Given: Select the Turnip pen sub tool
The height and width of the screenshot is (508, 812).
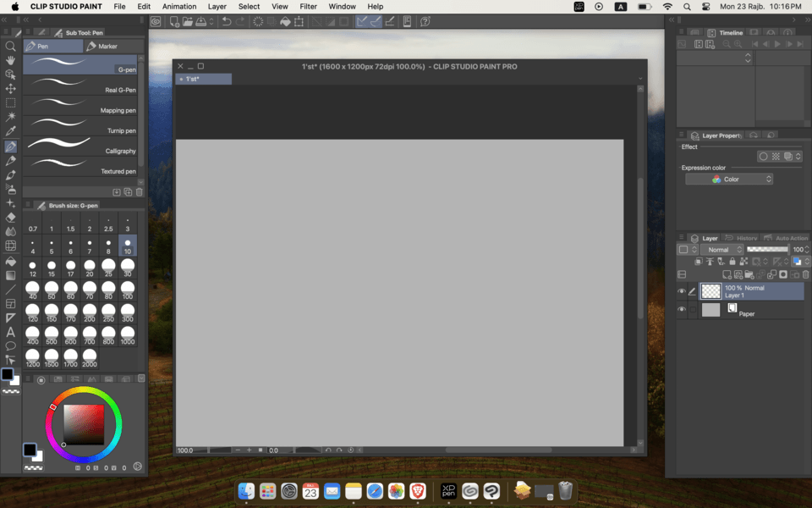Looking at the screenshot, I should (80, 125).
